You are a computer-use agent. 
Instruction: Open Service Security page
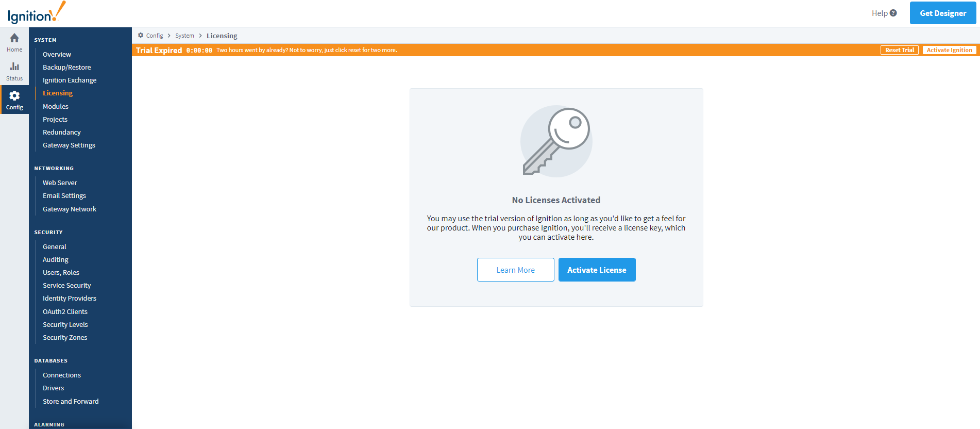tap(67, 285)
